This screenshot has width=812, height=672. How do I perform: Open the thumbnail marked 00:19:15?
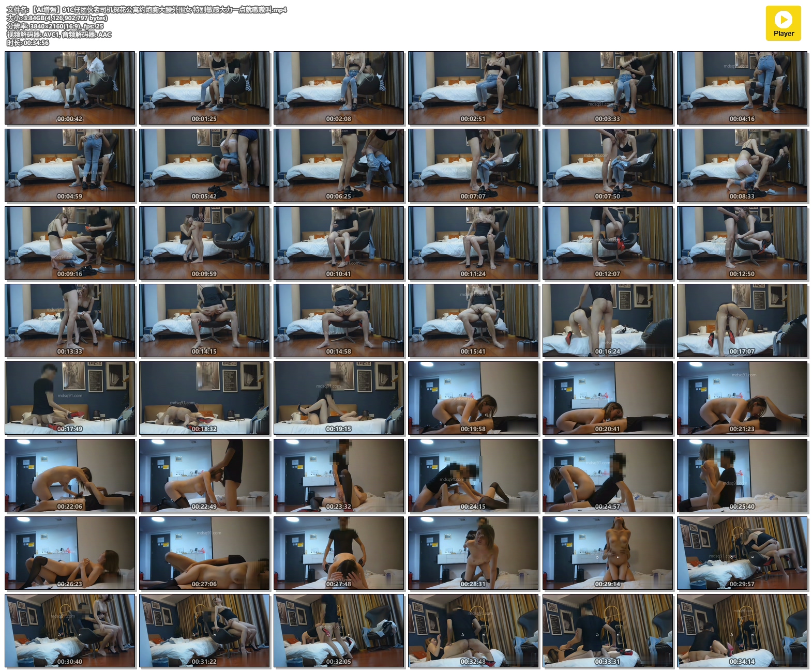coord(339,398)
